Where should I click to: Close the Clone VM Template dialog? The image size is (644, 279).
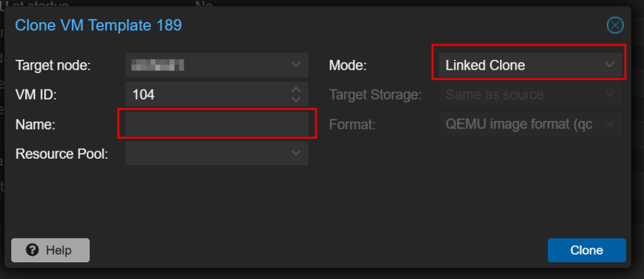tap(615, 26)
